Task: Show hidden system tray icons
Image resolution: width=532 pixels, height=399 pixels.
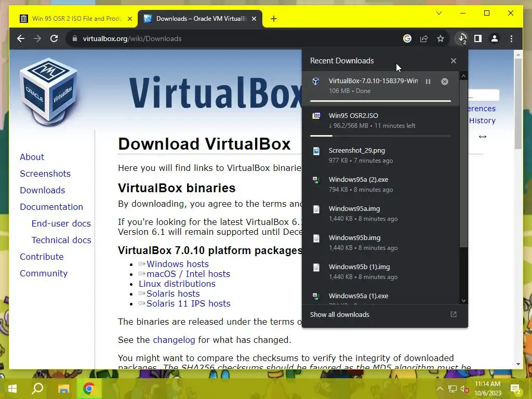Action: [x=440, y=389]
